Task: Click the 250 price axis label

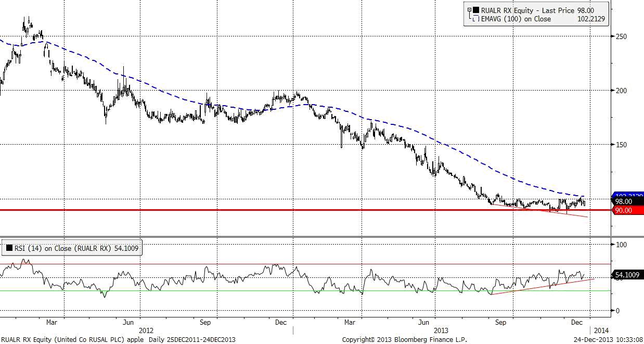Action: coord(620,36)
